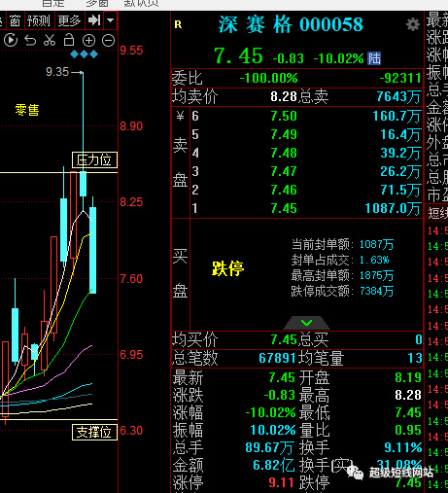Open the 更多 menu

[x=69, y=20]
